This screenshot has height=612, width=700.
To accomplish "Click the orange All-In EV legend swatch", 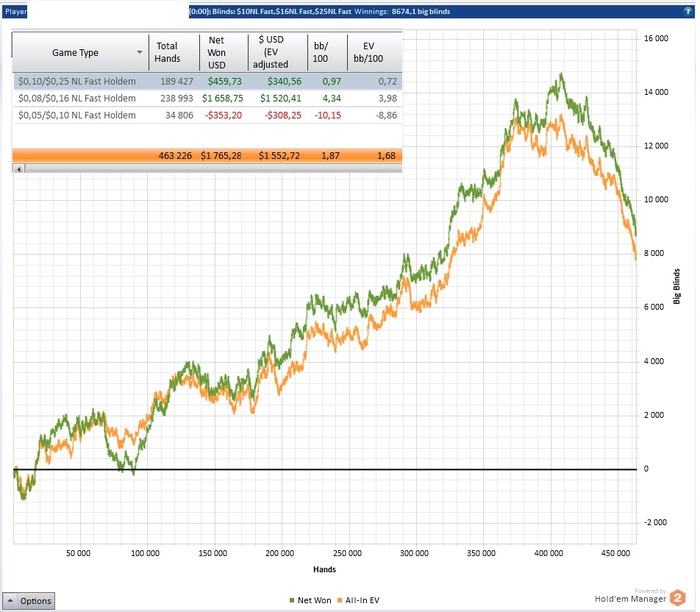I will (x=340, y=601).
